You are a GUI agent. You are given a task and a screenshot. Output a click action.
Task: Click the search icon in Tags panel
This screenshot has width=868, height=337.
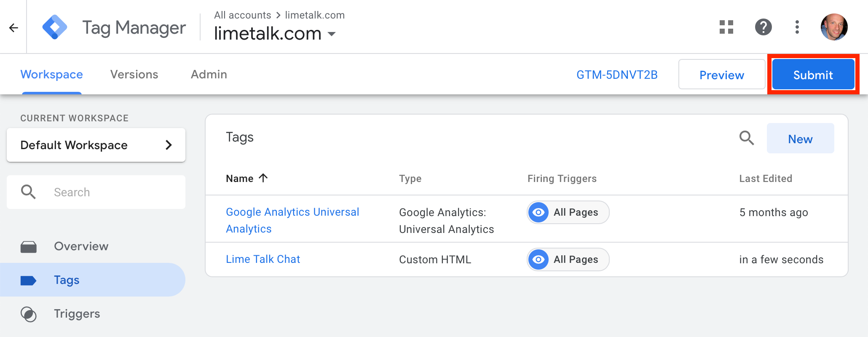tap(747, 138)
